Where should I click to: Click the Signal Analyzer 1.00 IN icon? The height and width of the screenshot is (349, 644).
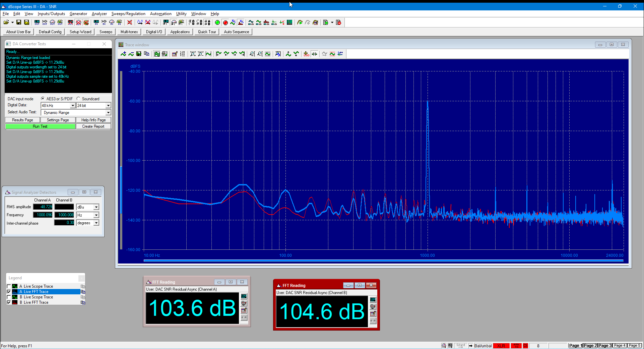pyautogui.click(x=96, y=22)
